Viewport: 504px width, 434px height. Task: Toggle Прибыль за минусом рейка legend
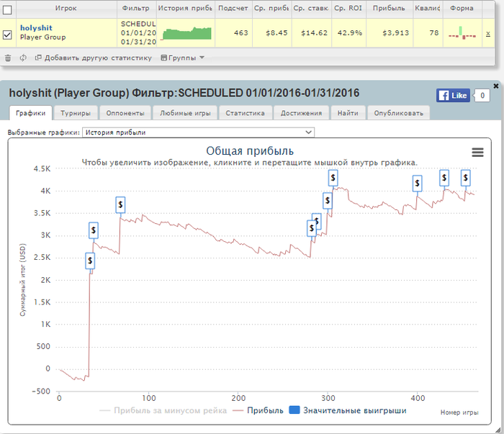click(163, 410)
